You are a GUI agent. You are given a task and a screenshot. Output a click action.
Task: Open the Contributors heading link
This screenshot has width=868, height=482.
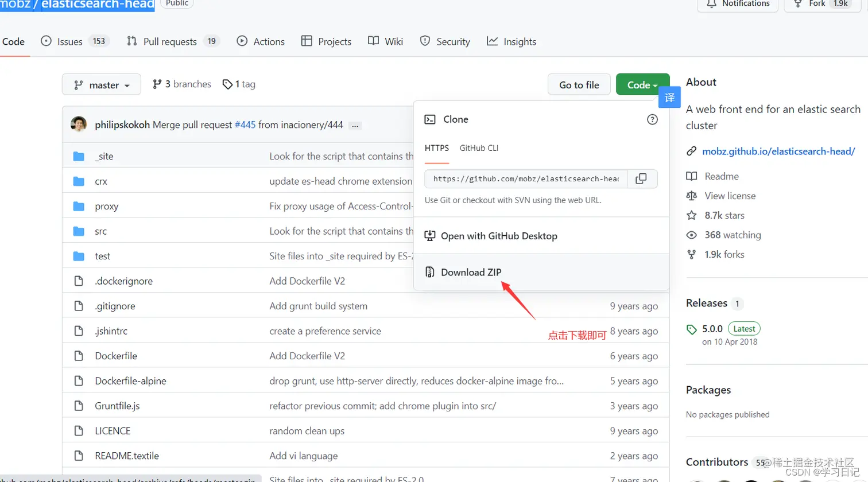717,462
